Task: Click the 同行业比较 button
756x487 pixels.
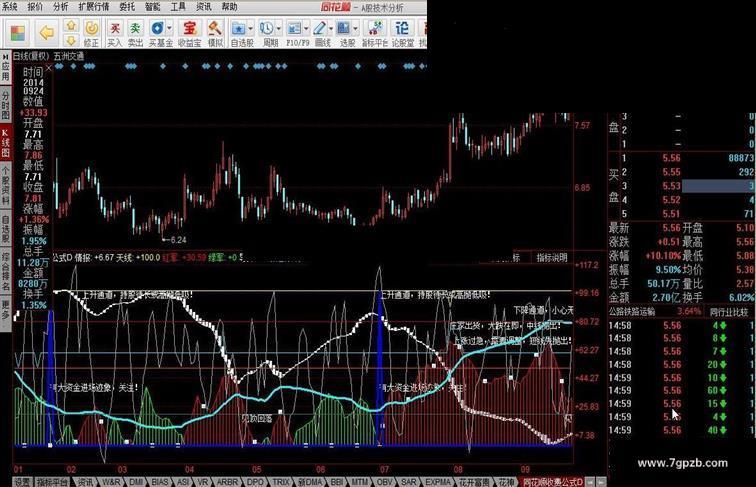Action: point(729,312)
